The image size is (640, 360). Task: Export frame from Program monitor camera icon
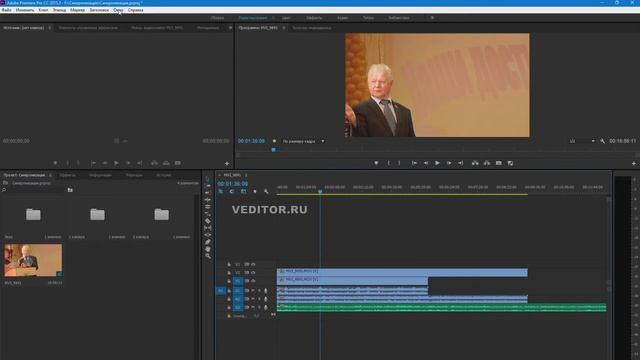click(x=499, y=163)
